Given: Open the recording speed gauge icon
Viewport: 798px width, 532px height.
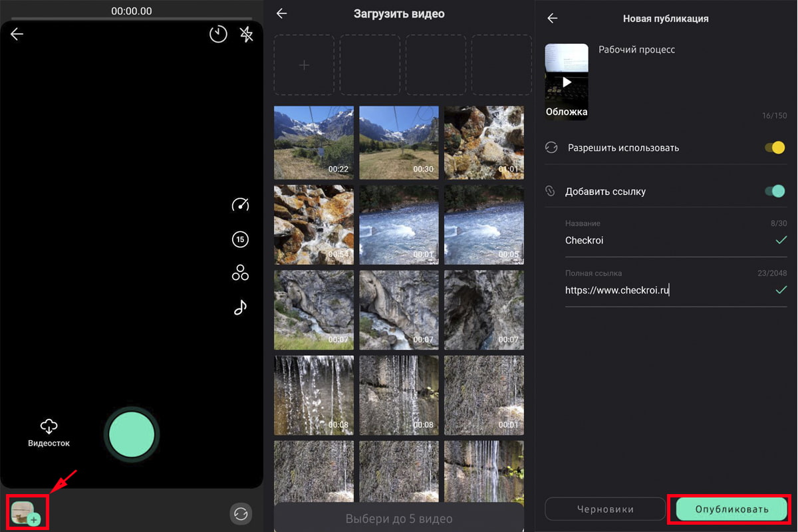Looking at the screenshot, I should coord(240,205).
